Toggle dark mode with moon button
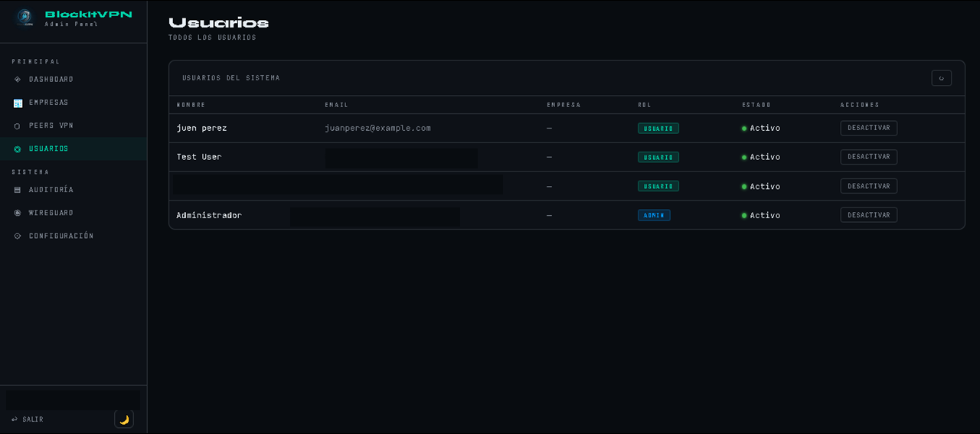This screenshot has height=434, width=980. pos(124,419)
